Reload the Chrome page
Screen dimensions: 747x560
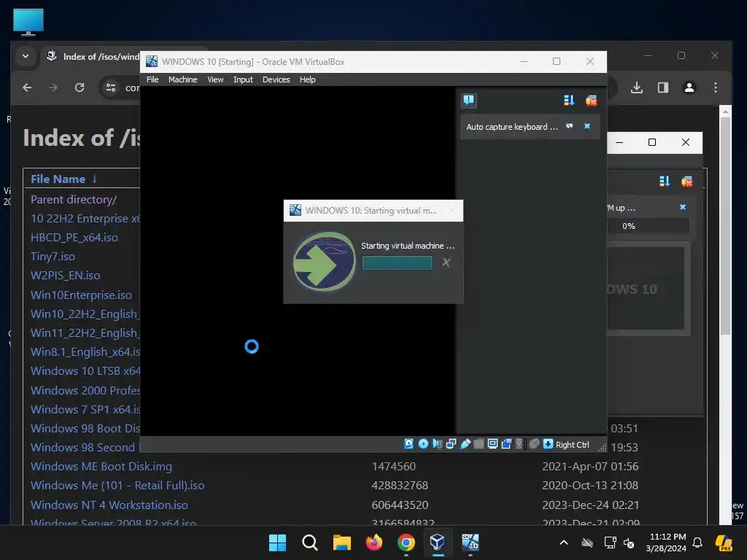click(80, 87)
